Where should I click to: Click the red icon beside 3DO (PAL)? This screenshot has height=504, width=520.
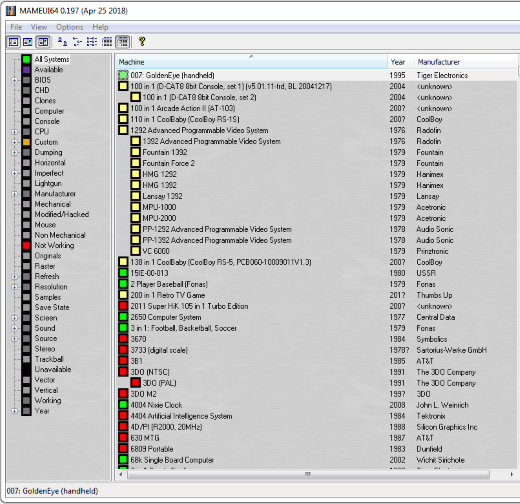[135, 383]
